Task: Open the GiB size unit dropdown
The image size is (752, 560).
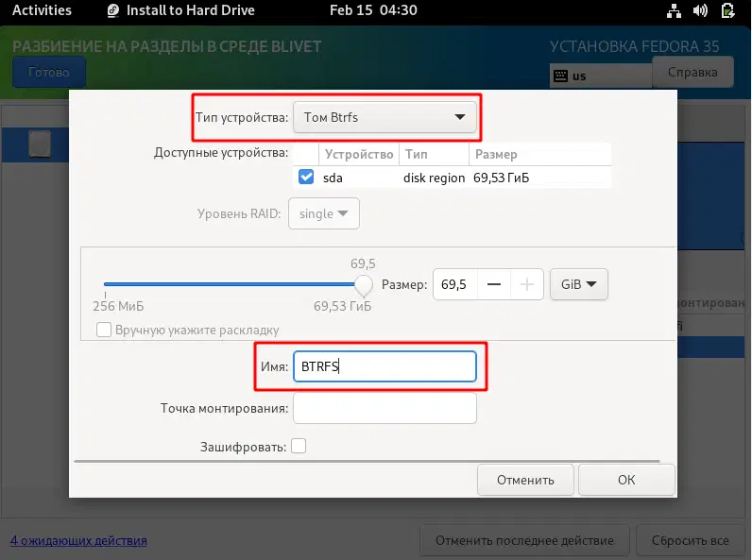Action: [579, 284]
